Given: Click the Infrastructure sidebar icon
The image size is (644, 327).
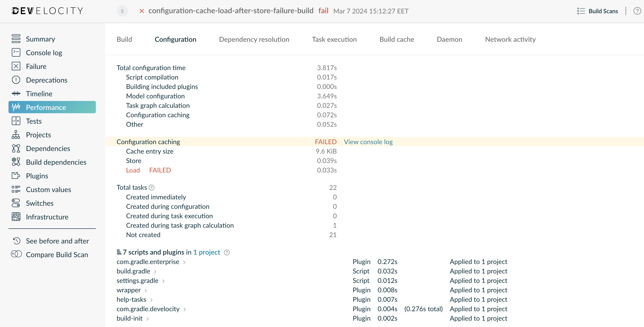Looking at the screenshot, I should 16,217.
